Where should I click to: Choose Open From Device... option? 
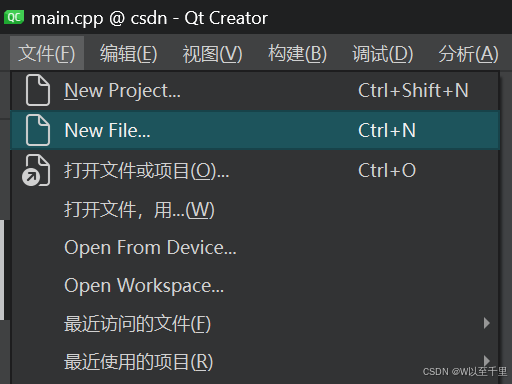tap(150, 248)
